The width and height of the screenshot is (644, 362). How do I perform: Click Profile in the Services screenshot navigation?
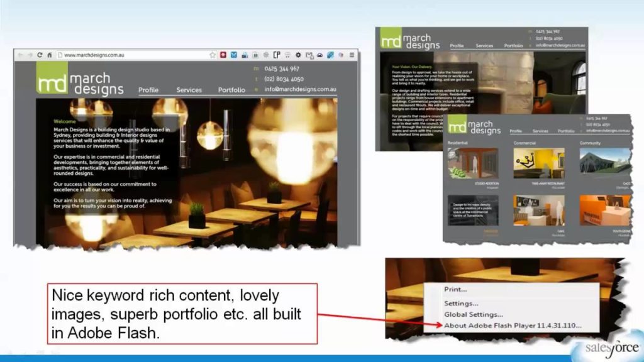coord(457,45)
